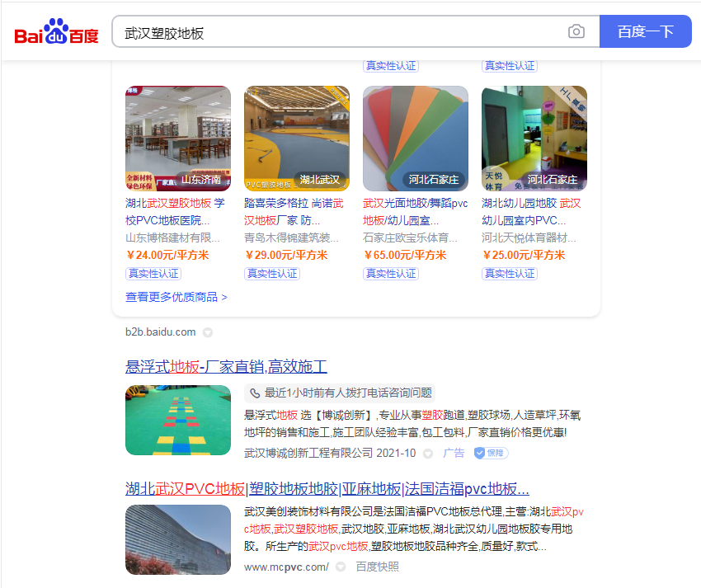Open 湖北武汉PVC地板 result title
701x588 pixels.
(x=327, y=487)
